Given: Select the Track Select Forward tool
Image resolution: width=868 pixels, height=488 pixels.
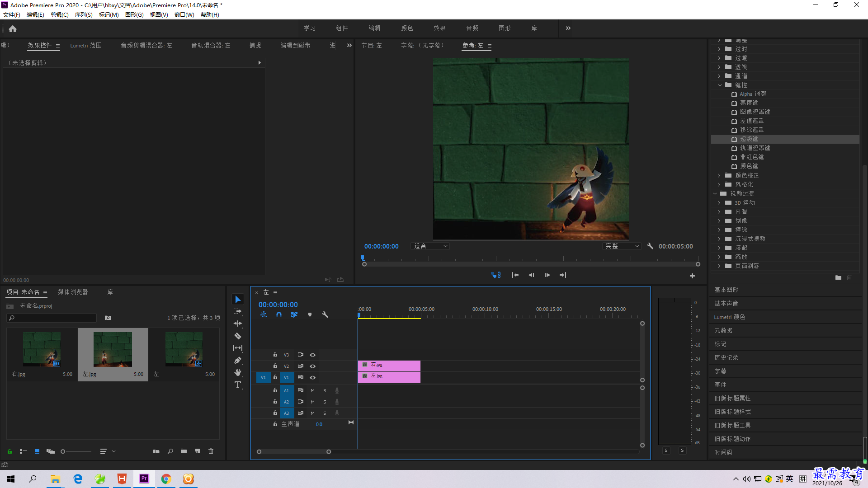Looking at the screenshot, I should coord(238,312).
